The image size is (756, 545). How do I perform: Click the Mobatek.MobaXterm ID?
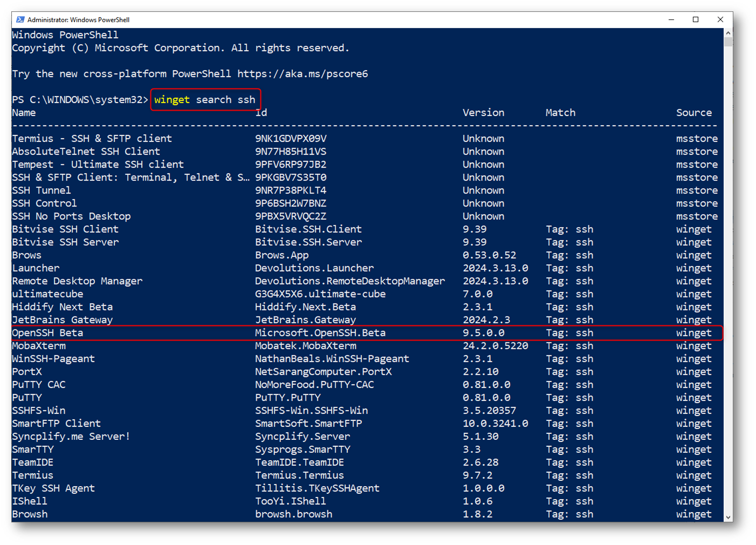pos(306,346)
